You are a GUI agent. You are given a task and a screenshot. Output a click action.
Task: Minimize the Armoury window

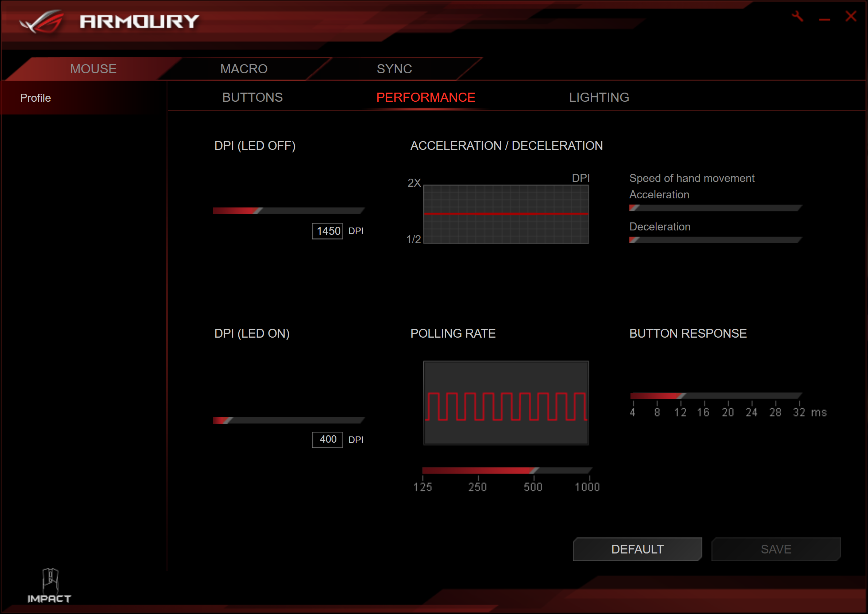824,19
